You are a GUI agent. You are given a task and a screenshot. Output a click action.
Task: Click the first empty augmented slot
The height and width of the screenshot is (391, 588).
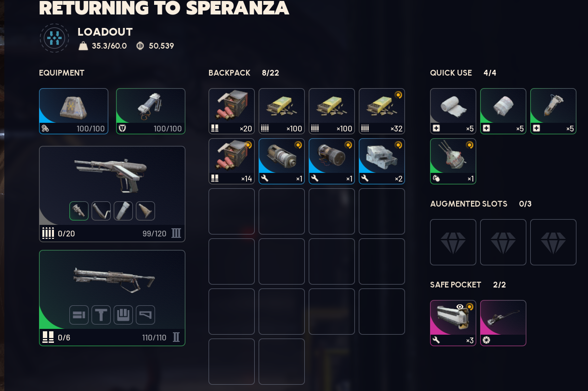[453, 242]
